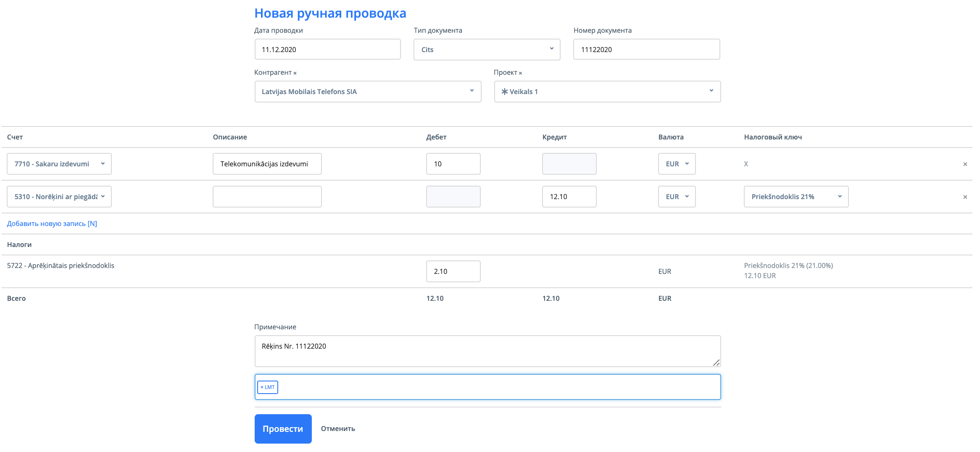The width and height of the screenshot is (980, 452).
Task: Remove the 7710 Sakaru izdevumi entry row
Action: pyautogui.click(x=965, y=164)
